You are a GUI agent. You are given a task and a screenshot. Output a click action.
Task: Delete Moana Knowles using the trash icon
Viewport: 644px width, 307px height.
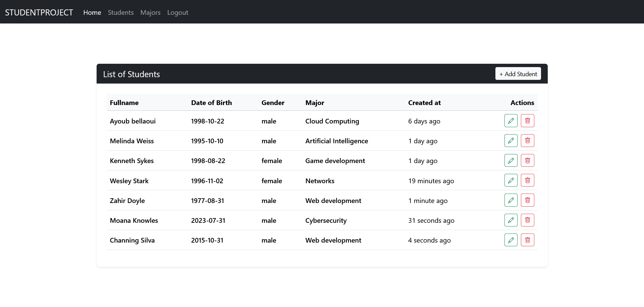tap(527, 220)
